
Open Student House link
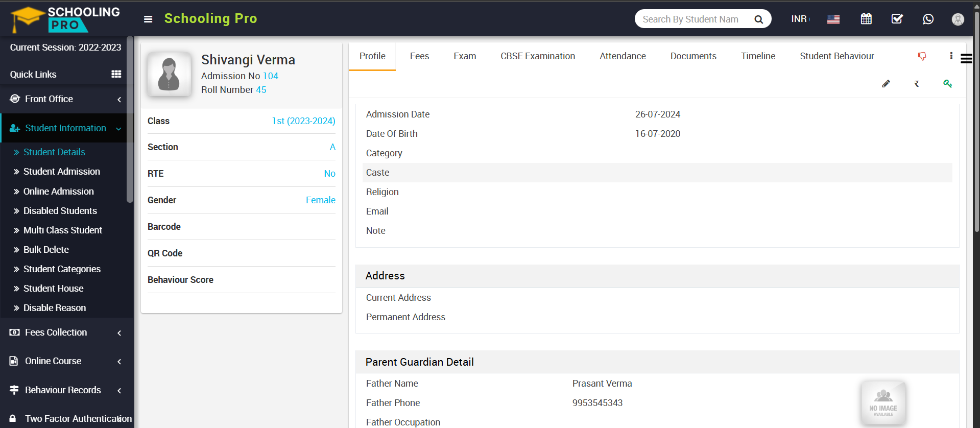click(x=54, y=289)
